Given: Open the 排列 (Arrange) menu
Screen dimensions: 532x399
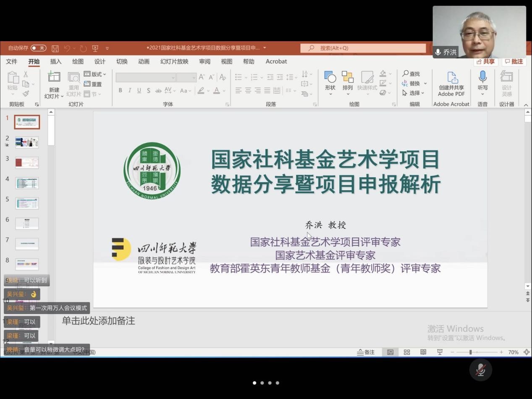Looking at the screenshot, I should 348,83.
